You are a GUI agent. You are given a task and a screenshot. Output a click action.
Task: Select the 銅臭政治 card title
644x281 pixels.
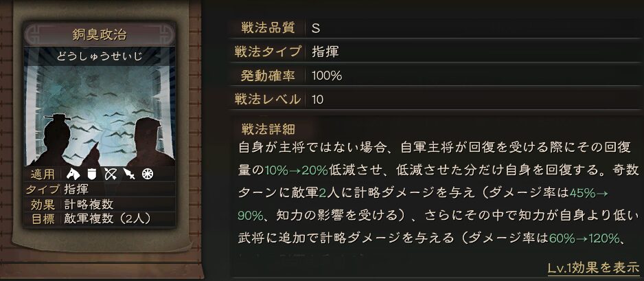tap(100, 34)
